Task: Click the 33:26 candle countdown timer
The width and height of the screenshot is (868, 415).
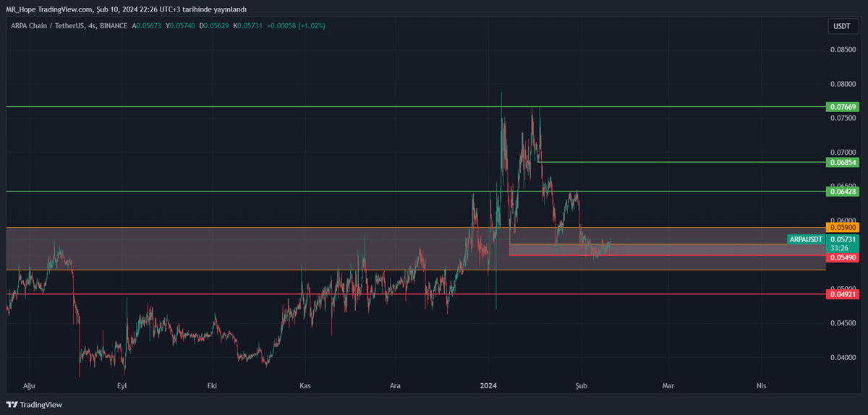Action: coord(839,247)
